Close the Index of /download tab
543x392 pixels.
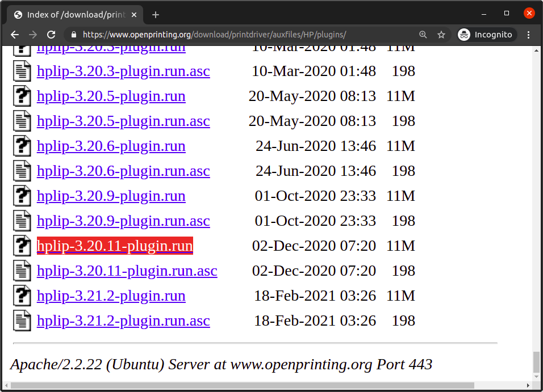point(134,15)
